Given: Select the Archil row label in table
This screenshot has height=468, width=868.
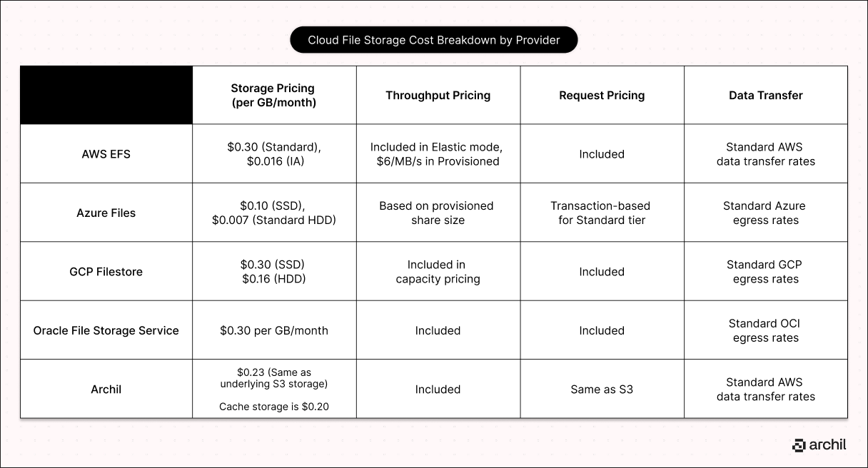Looking at the screenshot, I should [106, 390].
